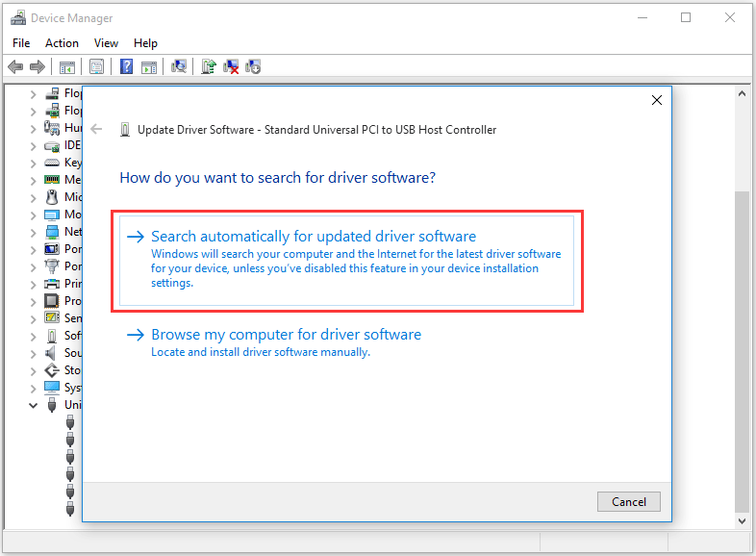Toggle the Show/Hide Console Tree toolbar icon

67,67
